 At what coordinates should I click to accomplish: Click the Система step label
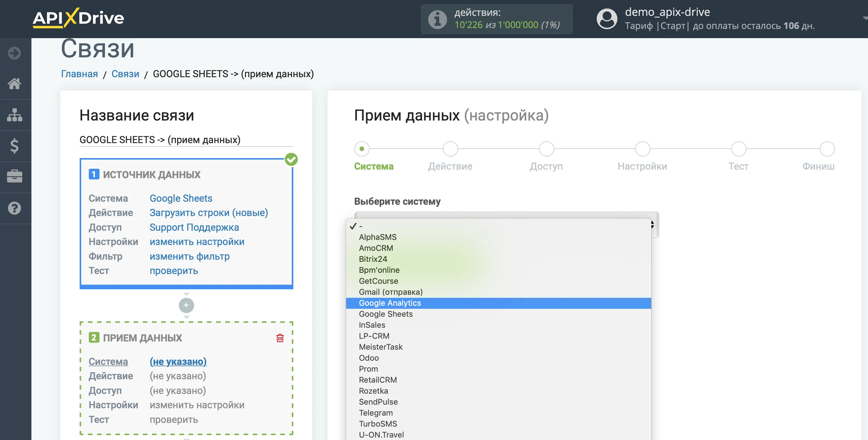pos(374,166)
